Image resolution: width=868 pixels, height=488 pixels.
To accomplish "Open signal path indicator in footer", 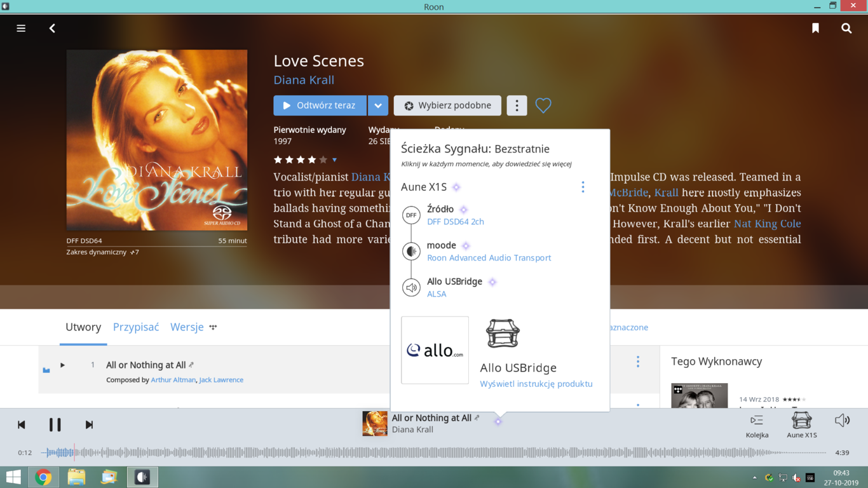I will pyautogui.click(x=498, y=421).
